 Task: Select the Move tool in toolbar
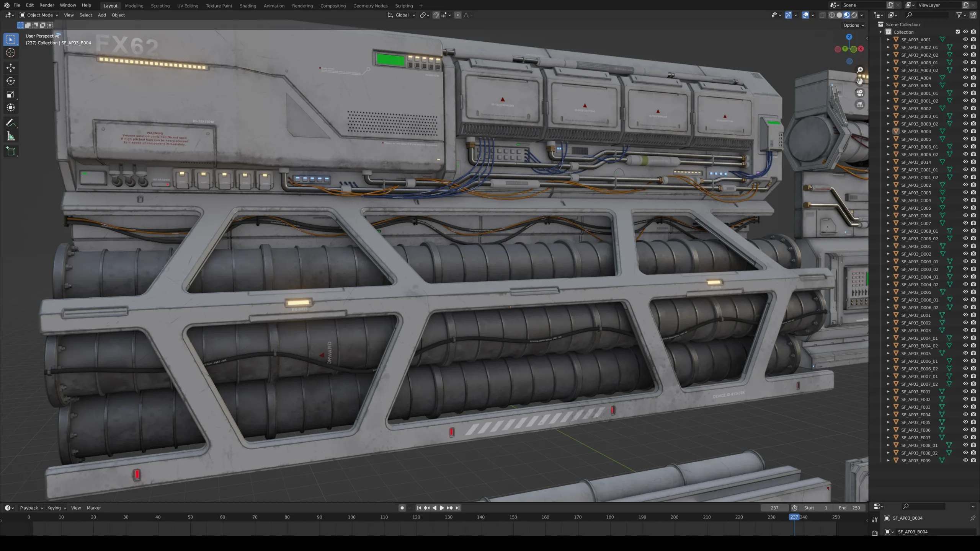click(x=11, y=68)
